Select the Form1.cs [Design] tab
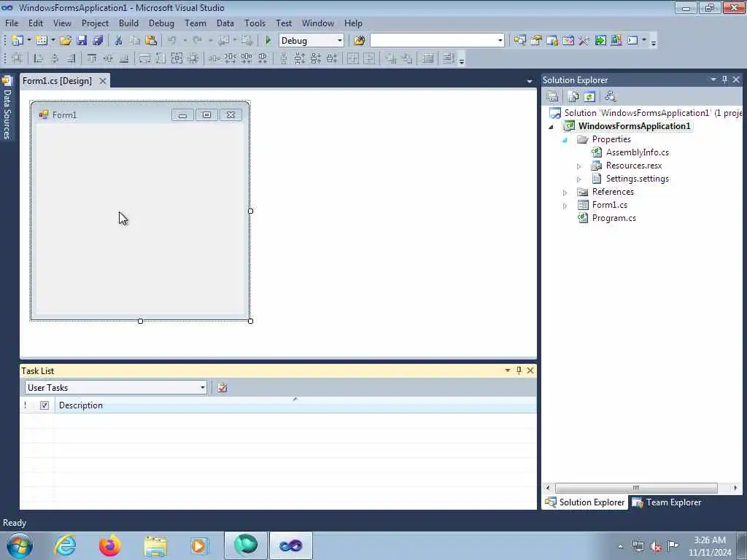 (57, 80)
